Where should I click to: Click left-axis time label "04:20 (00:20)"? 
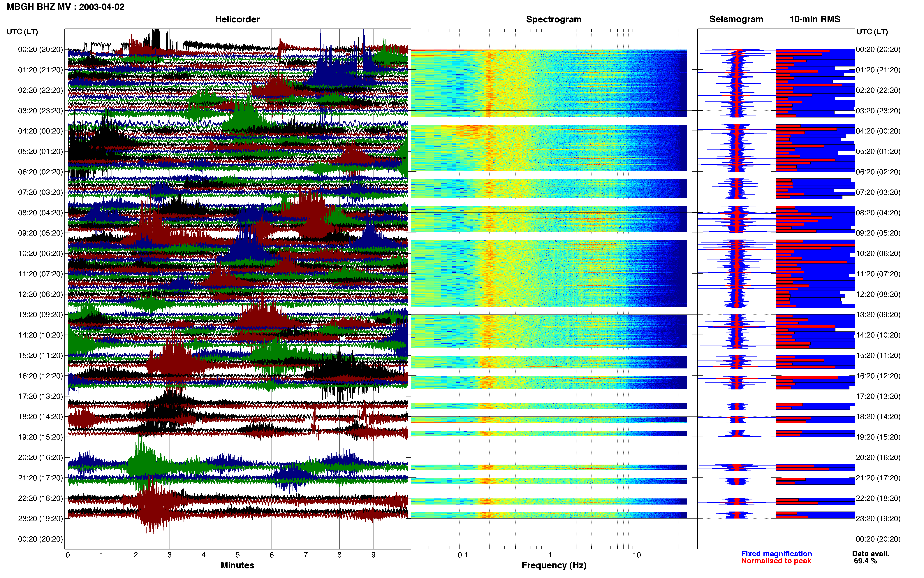(x=41, y=131)
